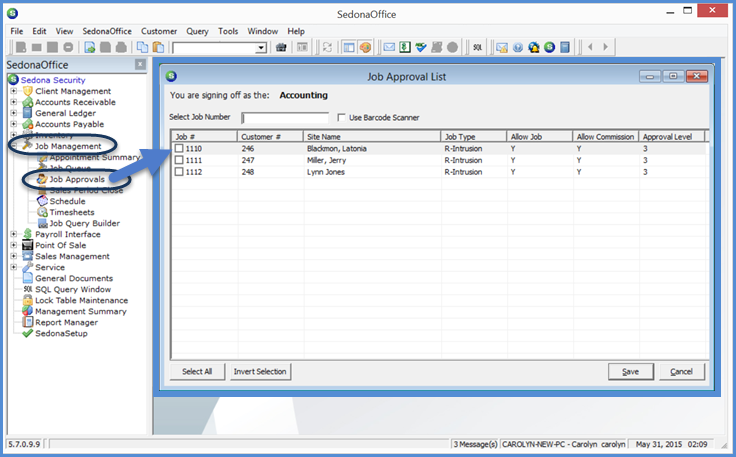Open Timesheets in the navigation tree
This screenshot has height=457, width=736.
pos(72,212)
